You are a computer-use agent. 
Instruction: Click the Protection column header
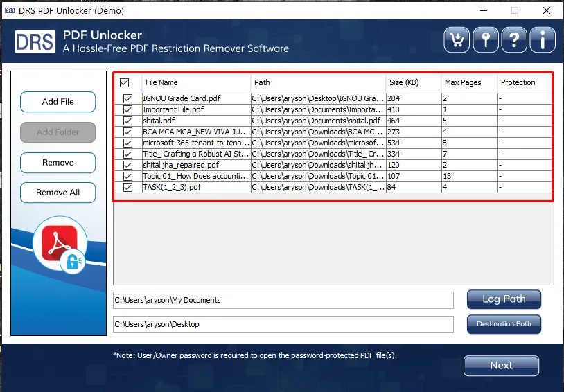point(525,82)
